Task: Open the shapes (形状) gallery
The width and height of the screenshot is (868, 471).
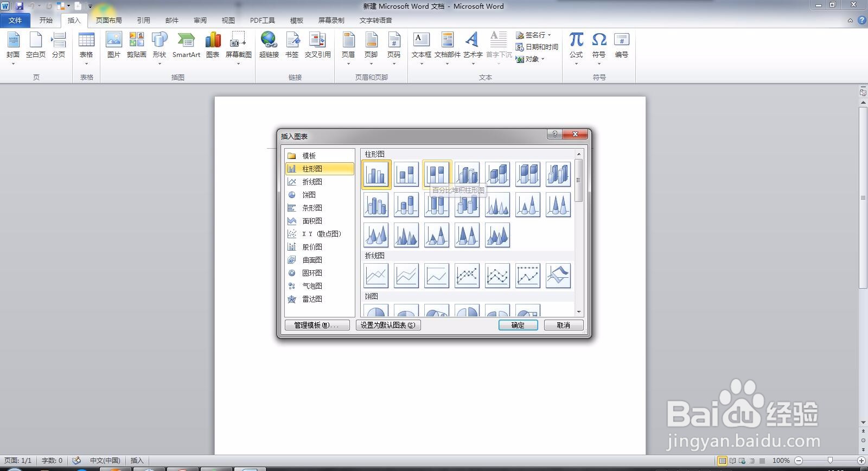Action: pos(159,48)
